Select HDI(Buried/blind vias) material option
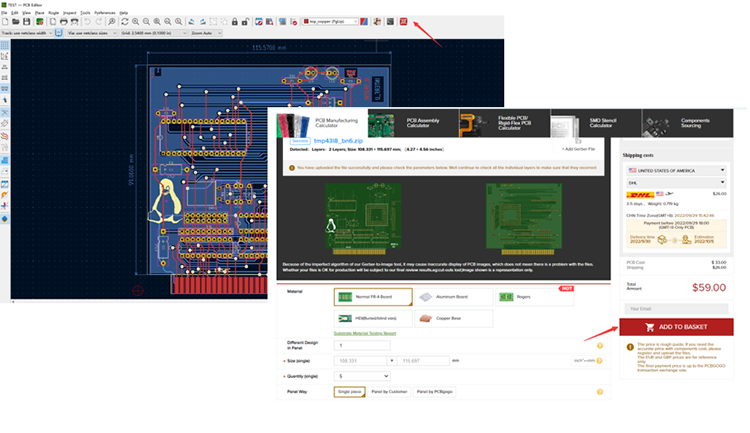Viewport: 750px width, 433px height. coord(373,318)
